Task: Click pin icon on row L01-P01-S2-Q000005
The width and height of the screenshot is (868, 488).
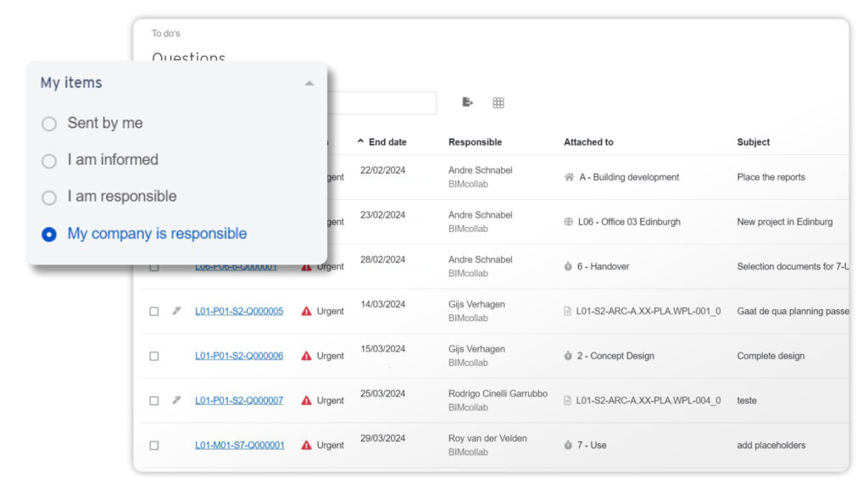Action: (x=176, y=311)
